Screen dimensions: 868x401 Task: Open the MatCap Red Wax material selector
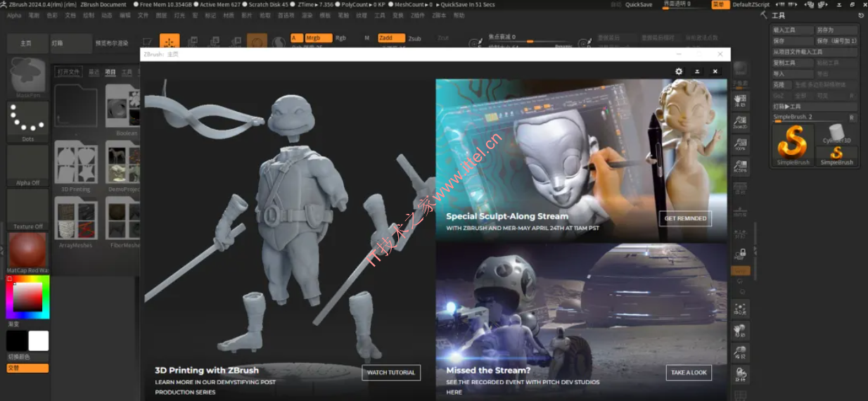tap(28, 253)
